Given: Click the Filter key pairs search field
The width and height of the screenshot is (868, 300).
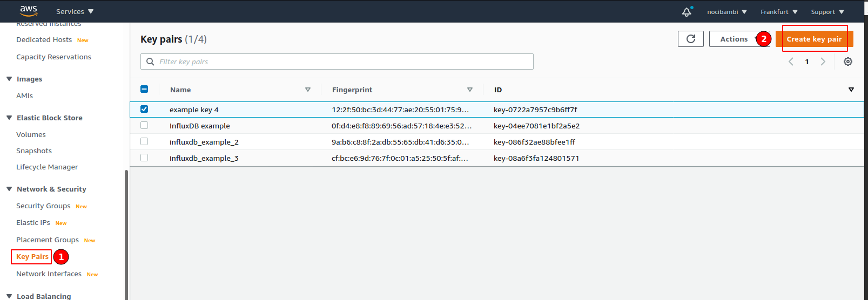Looking at the screenshot, I should pyautogui.click(x=337, y=62).
